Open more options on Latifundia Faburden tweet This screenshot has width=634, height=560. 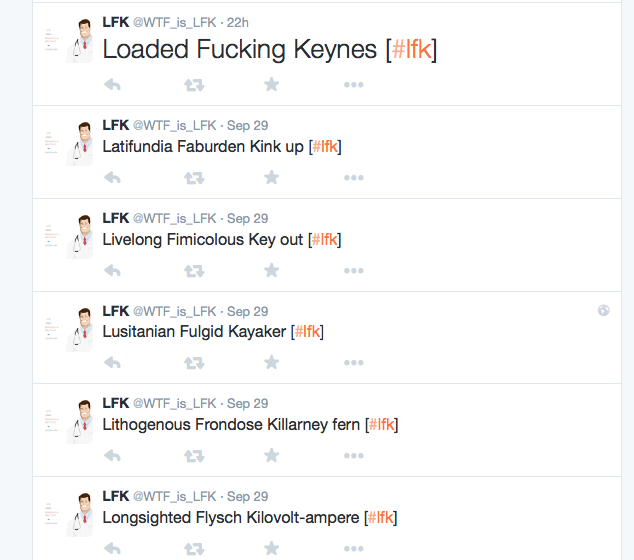pyautogui.click(x=354, y=178)
